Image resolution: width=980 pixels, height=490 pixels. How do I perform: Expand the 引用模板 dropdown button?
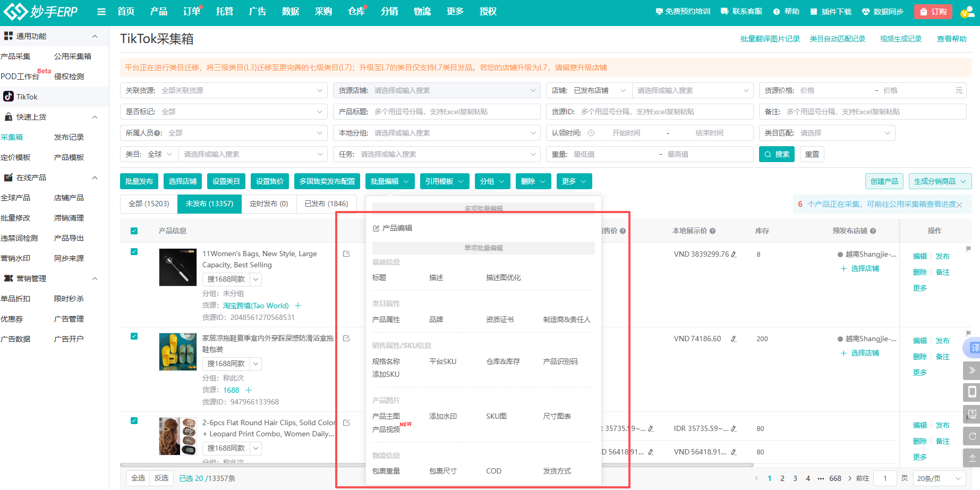[x=444, y=181]
